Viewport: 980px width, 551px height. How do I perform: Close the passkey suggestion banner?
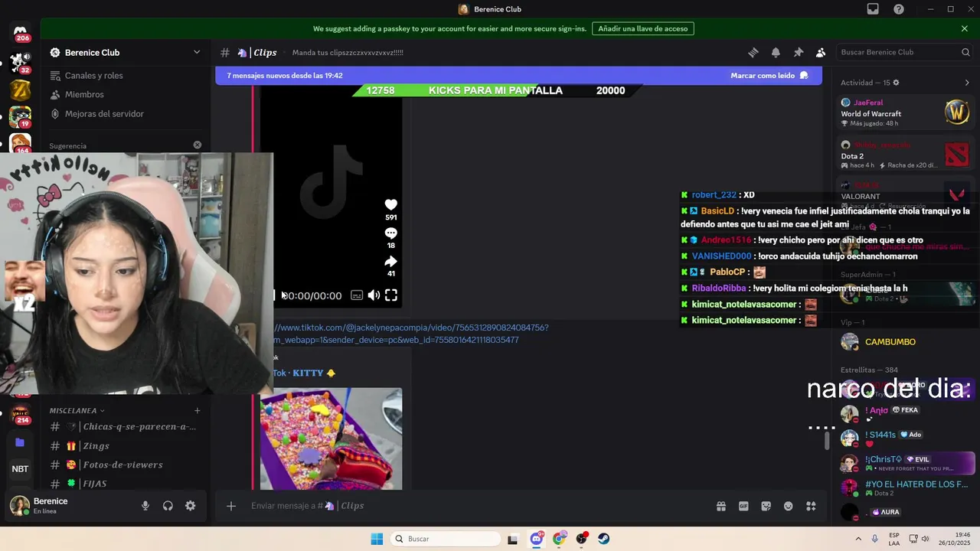point(965,28)
